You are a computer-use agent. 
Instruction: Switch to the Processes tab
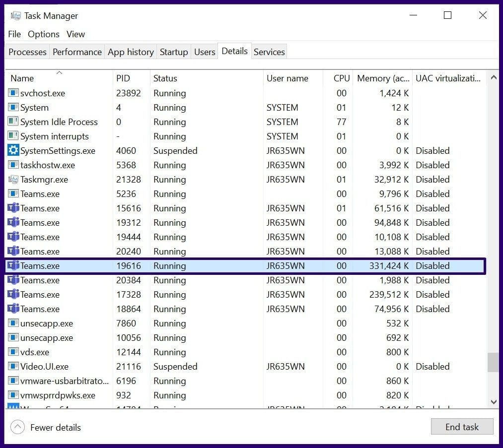tap(27, 52)
